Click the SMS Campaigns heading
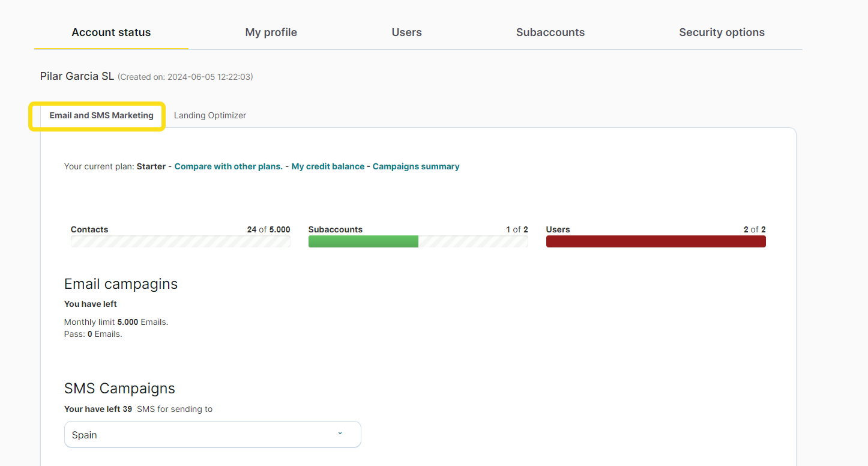This screenshot has width=868, height=466. (119, 388)
